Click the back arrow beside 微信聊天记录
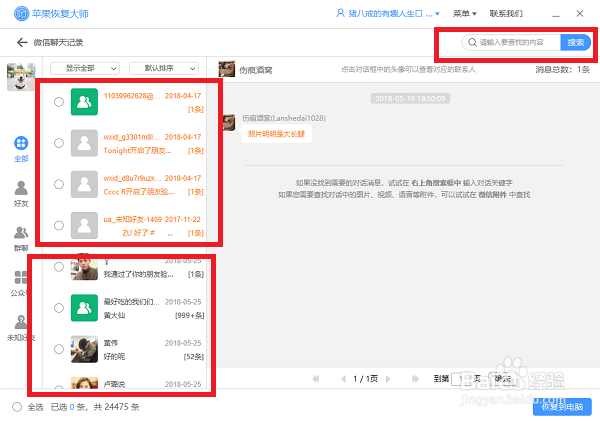This screenshot has width=600, height=421. click(22, 42)
